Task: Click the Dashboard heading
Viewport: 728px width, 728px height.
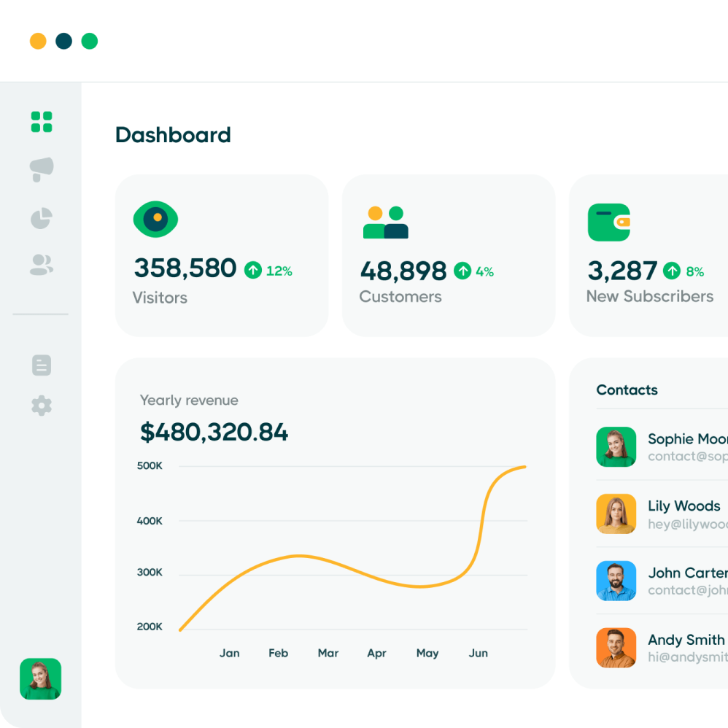Action: tap(173, 135)
